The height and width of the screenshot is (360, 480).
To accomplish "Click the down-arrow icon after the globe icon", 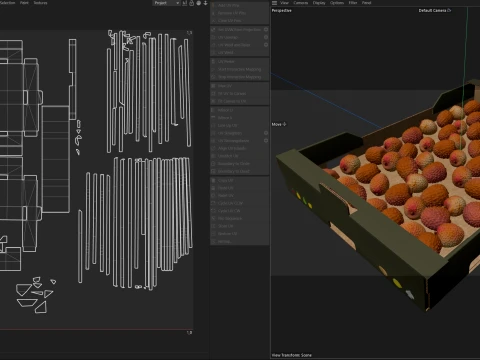I will coord(205,3).
